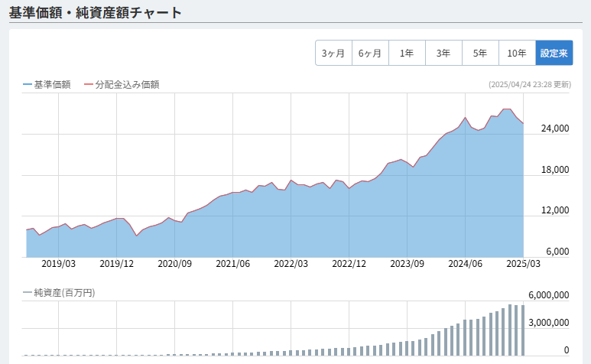Image resolution: width=591 pixels, height=364 pixels.
Task: Select the 6ヶ月 period button
Action: (x=370, y=53)
